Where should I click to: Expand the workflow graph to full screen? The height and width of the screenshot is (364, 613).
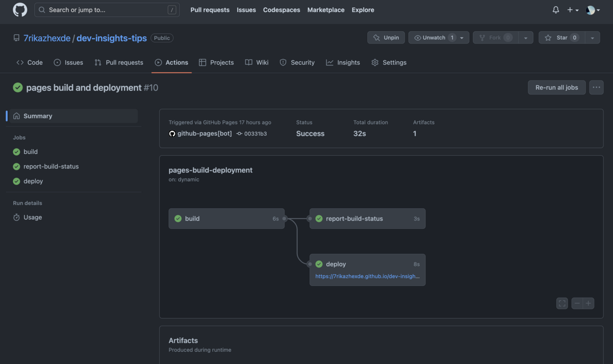coord(562,303)
